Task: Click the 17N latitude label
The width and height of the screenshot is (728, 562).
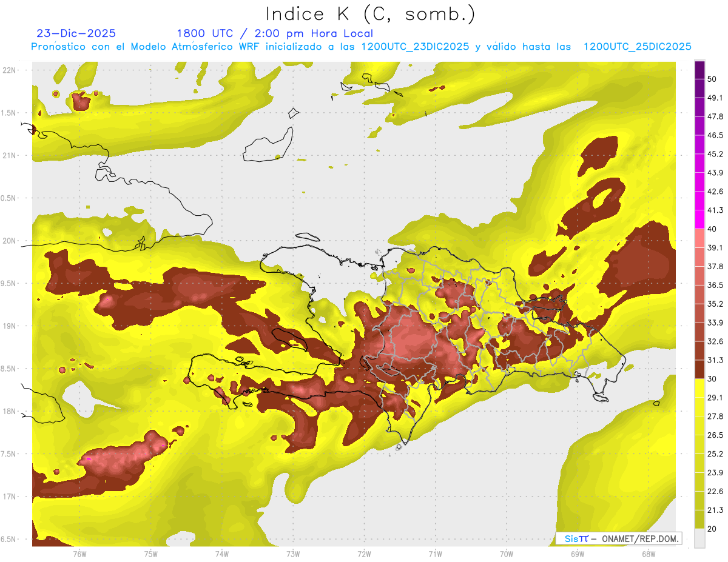Action: click(x=8, y=497)
